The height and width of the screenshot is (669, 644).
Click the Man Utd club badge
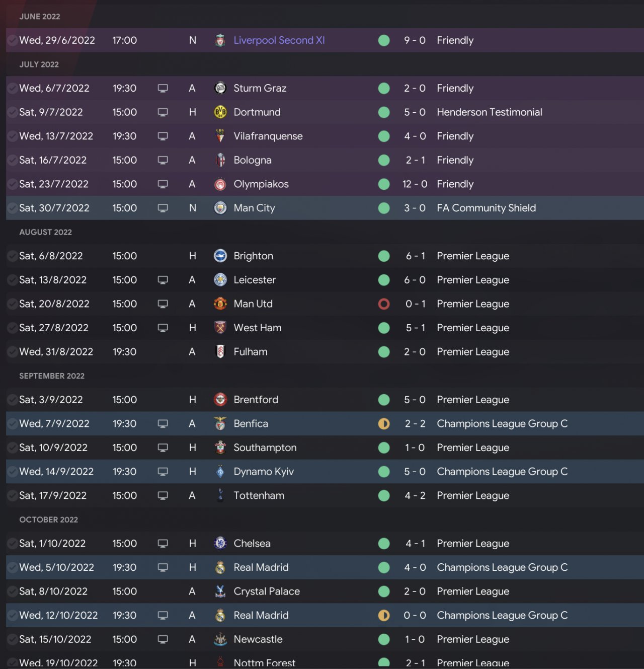coord(220,304)
